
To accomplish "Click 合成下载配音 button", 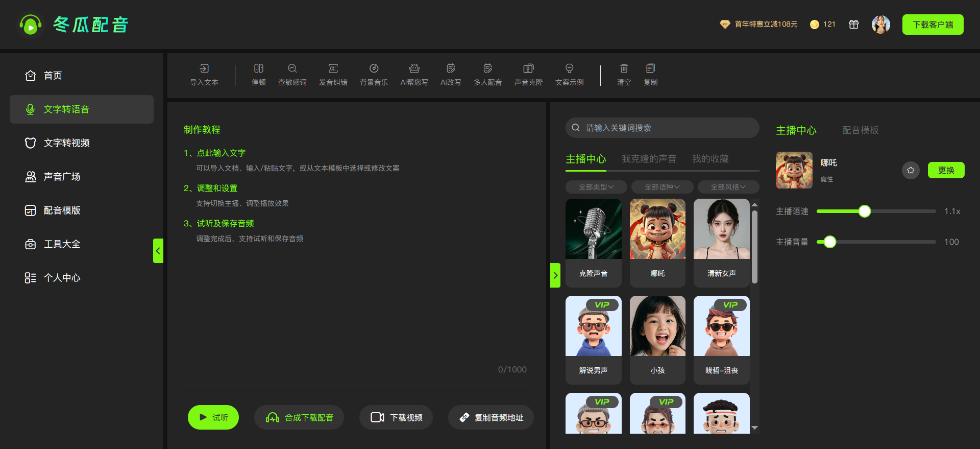I will (299, 417).
